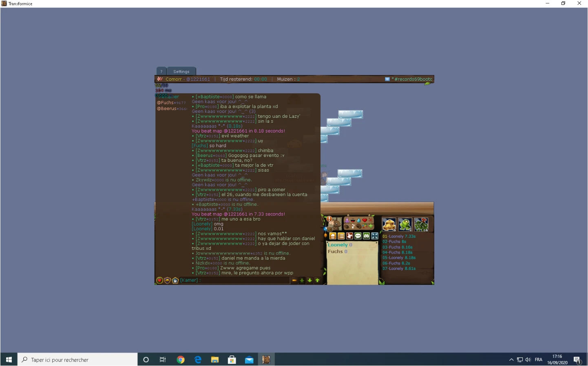588x366 pixels.
Task: Click the taskbar search box
Action: point(77,359)
